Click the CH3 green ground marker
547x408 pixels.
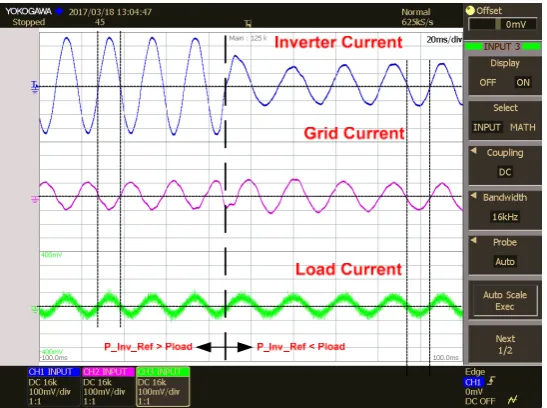[x=35, y=309]
